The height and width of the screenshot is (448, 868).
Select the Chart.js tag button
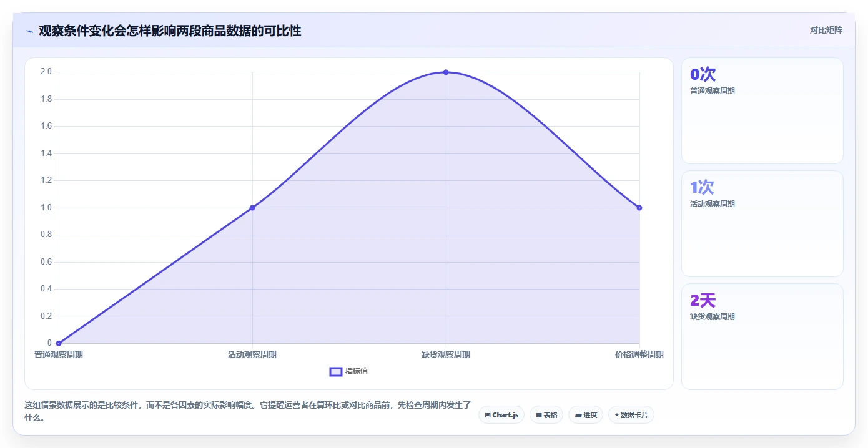point(501,415)
